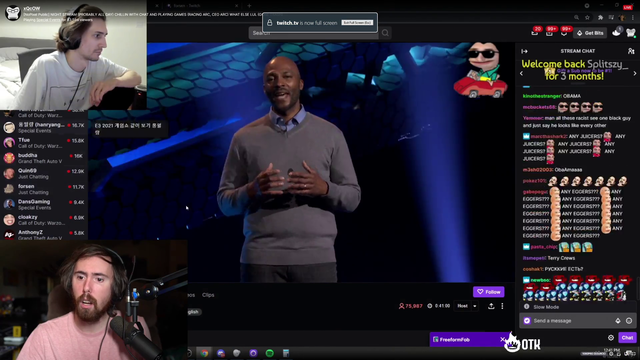The height and width of the screenshot is (360, 640).
Task: Click the calculator taskbar icon
Action: click(286, 353)
